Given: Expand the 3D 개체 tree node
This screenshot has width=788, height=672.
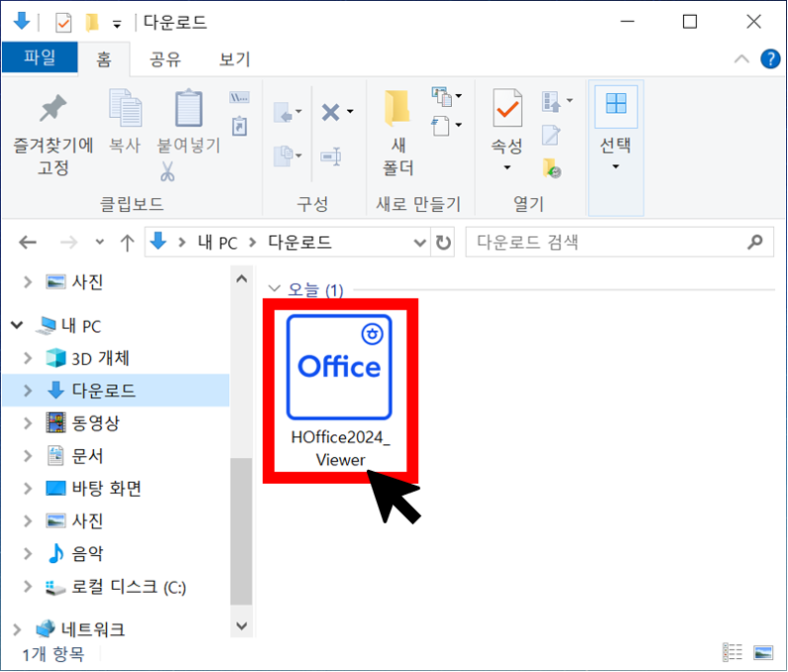Looking at the screenshot, I should coord(28,358).
